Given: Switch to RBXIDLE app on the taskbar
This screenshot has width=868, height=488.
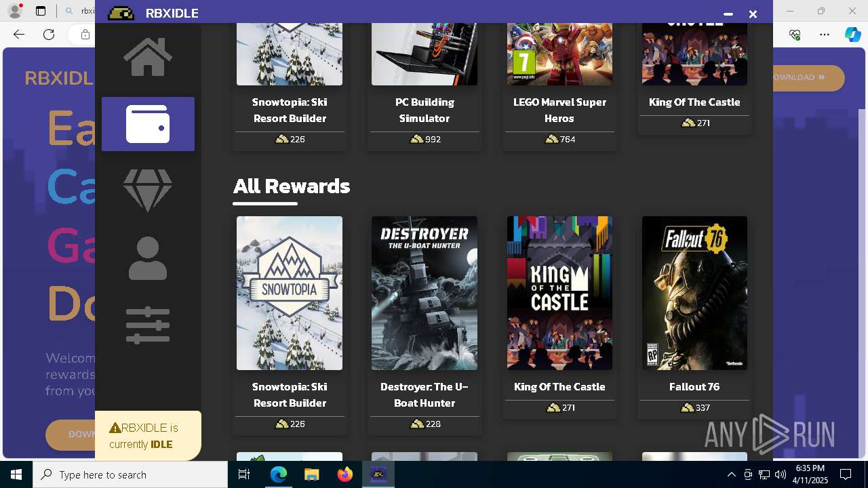Looking at the screenshot, I should 378,474.
